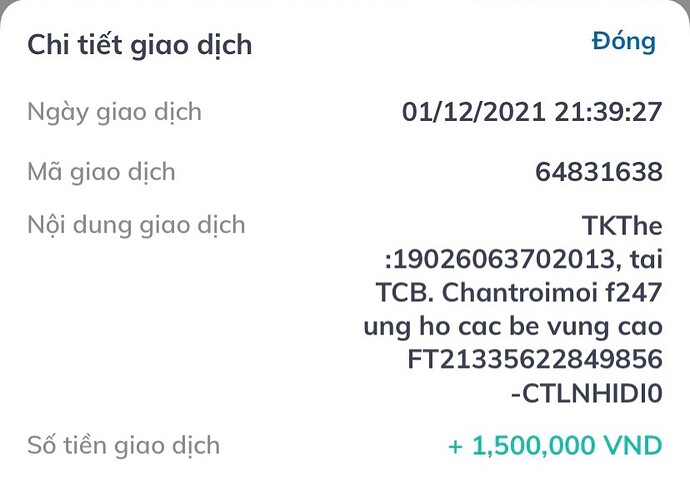
Task: Click the line ung ho cac be vung cao
Action: (x=513, y=326)
